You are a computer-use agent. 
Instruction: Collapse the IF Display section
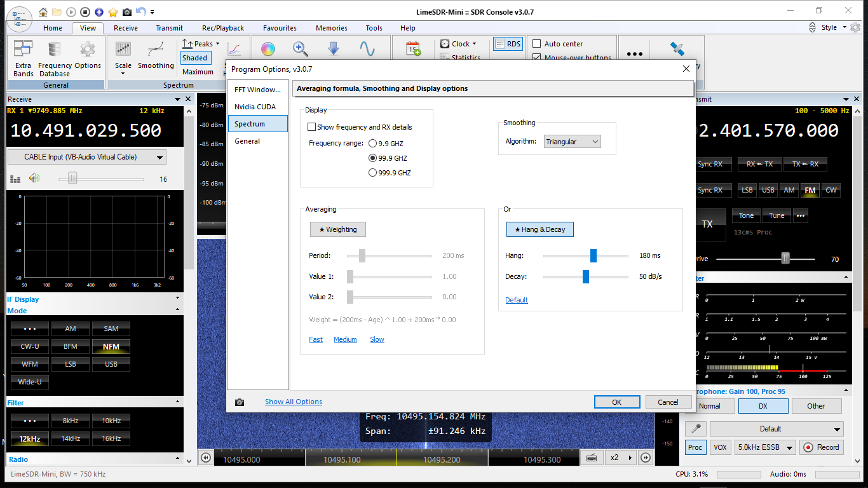coord(178,297)
